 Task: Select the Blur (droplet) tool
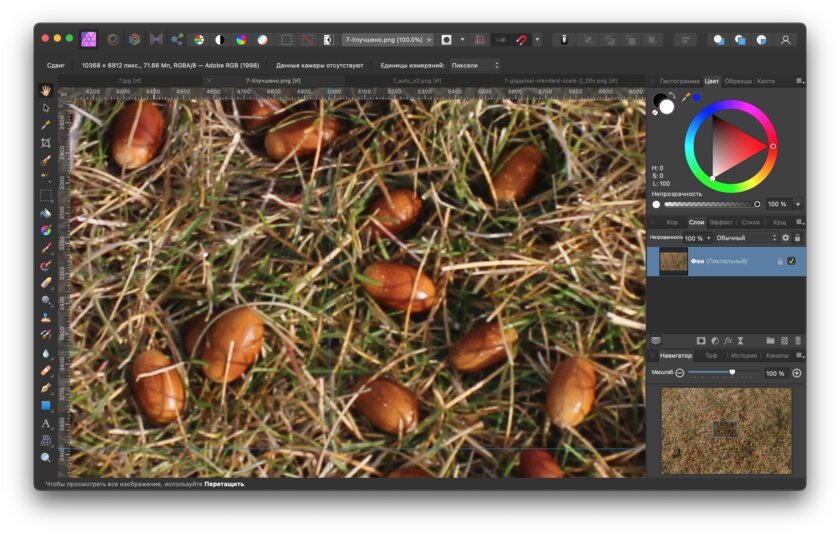pyautogui.click(x=46, y=353)
